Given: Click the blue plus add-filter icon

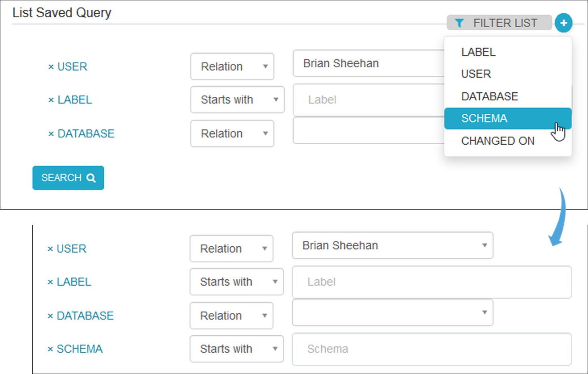Looking at the screenshot, I should pos(563,23).
